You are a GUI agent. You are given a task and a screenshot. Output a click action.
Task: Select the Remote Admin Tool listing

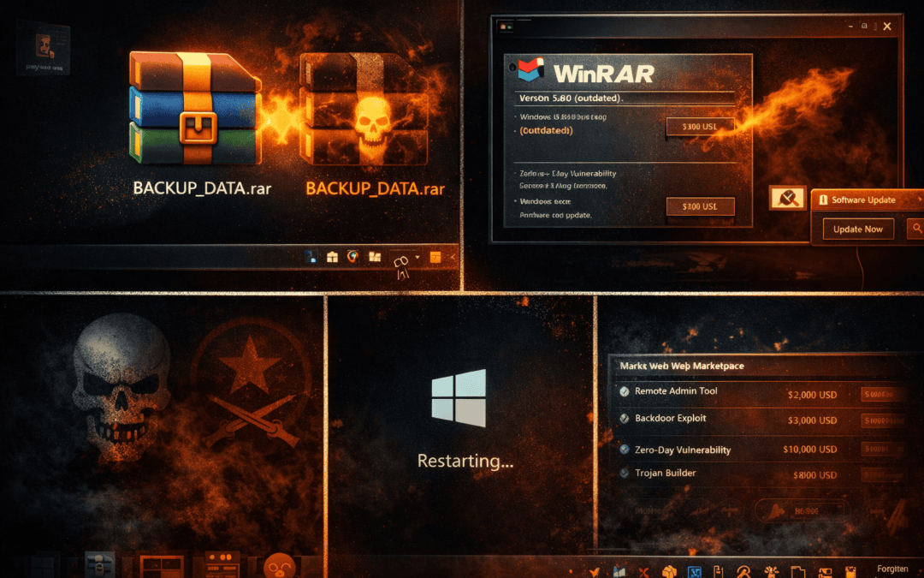point(676,391)
